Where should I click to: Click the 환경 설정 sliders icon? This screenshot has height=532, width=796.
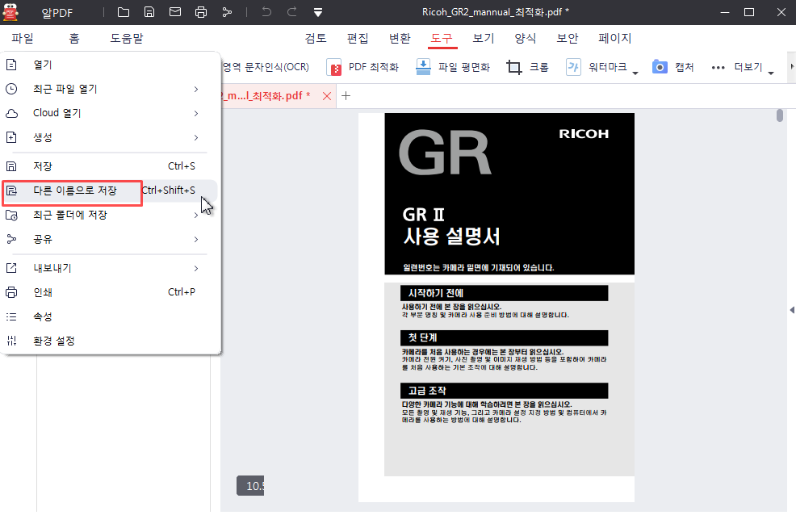[x=11, y=341]
